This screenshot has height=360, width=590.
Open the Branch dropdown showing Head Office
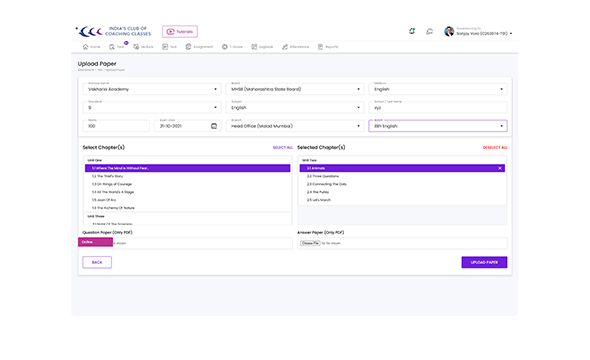pyautogui.click(x=295, y=126)
